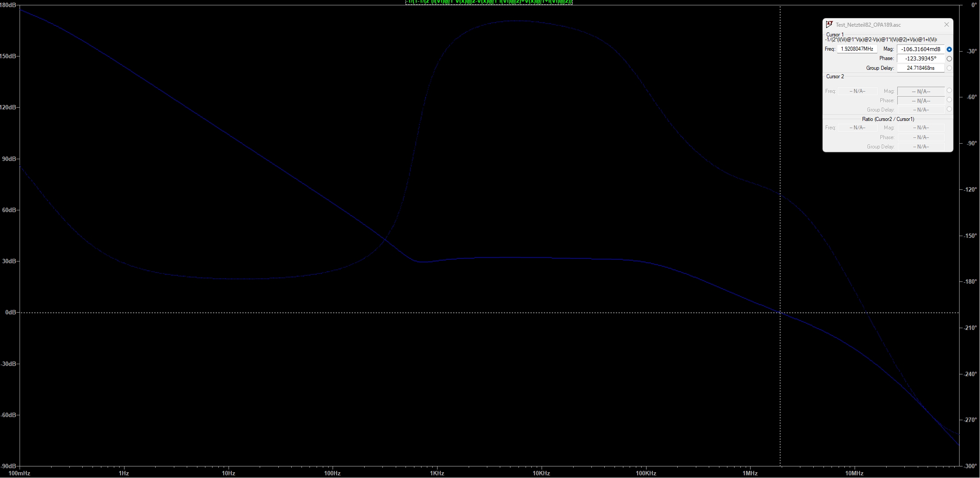Select Cursor 1 Phase radio button
Viewport: 980px width, 478px height.
pos(949,59)
